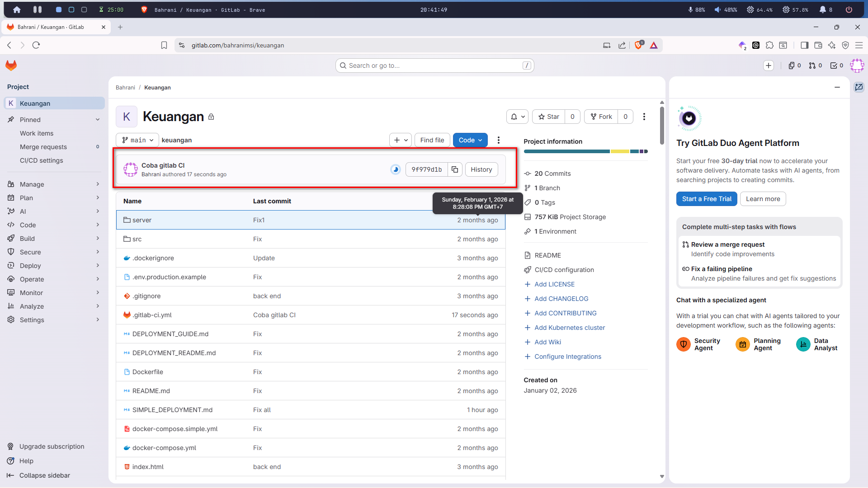868x488 pixels.
Task: Click the create new plus icon in top bar
Action: (769, 66)
